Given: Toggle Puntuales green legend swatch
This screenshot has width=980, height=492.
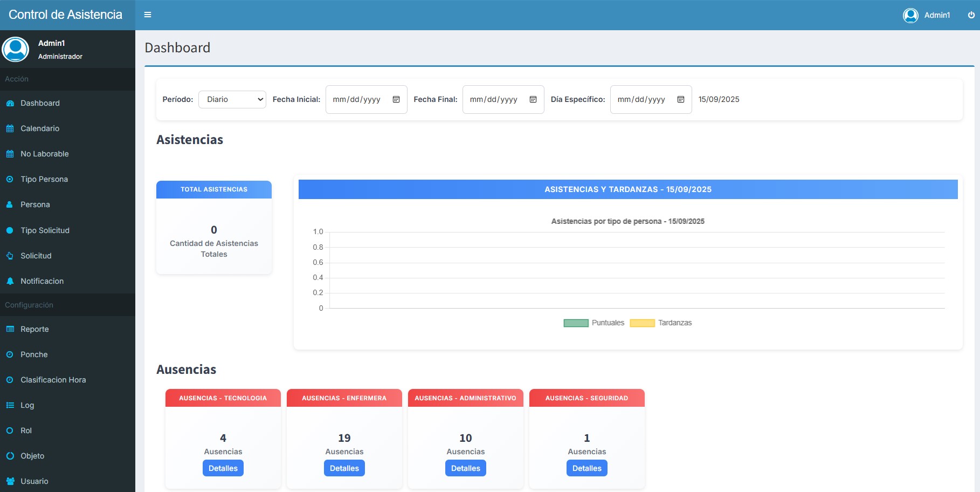Looking at the screenshot, I should pos(576,323).
